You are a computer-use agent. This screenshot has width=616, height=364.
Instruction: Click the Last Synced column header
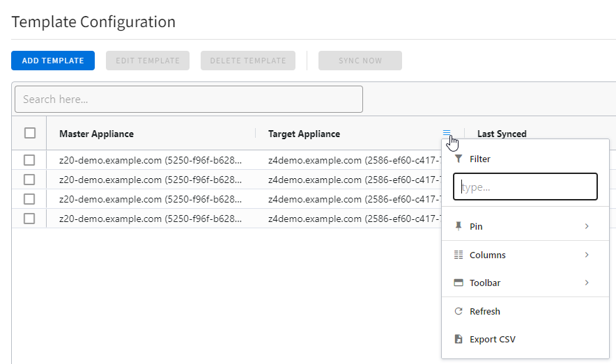coord(502,134)
